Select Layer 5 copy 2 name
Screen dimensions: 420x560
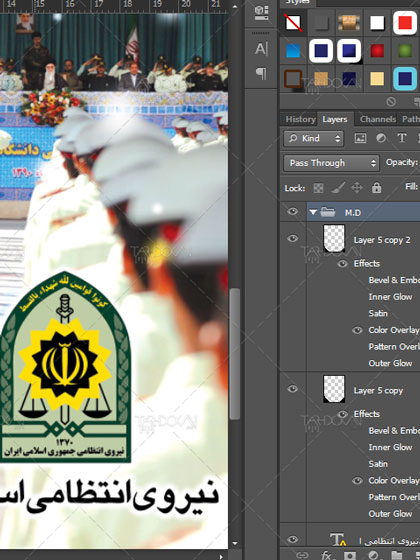[382, 240]
